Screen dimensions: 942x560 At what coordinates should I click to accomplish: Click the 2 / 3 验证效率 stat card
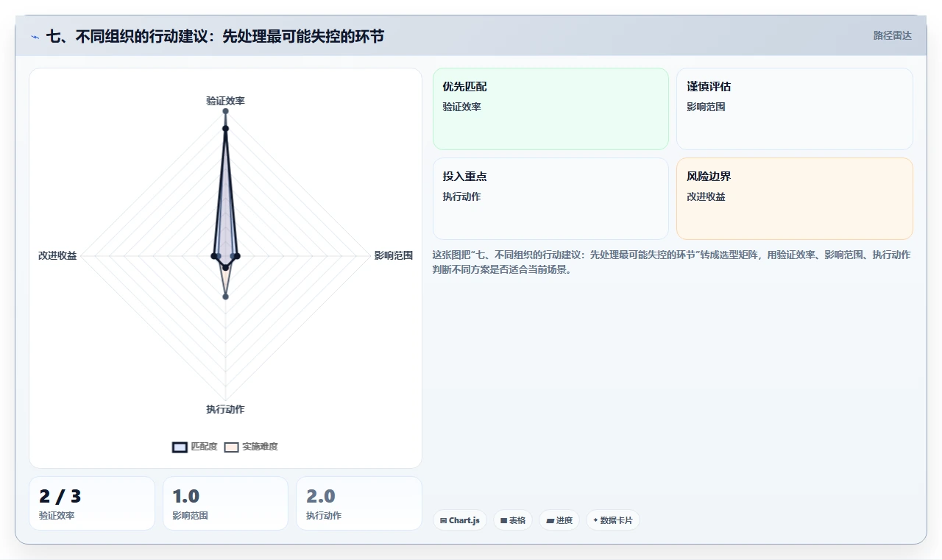[x=92, y=503]
